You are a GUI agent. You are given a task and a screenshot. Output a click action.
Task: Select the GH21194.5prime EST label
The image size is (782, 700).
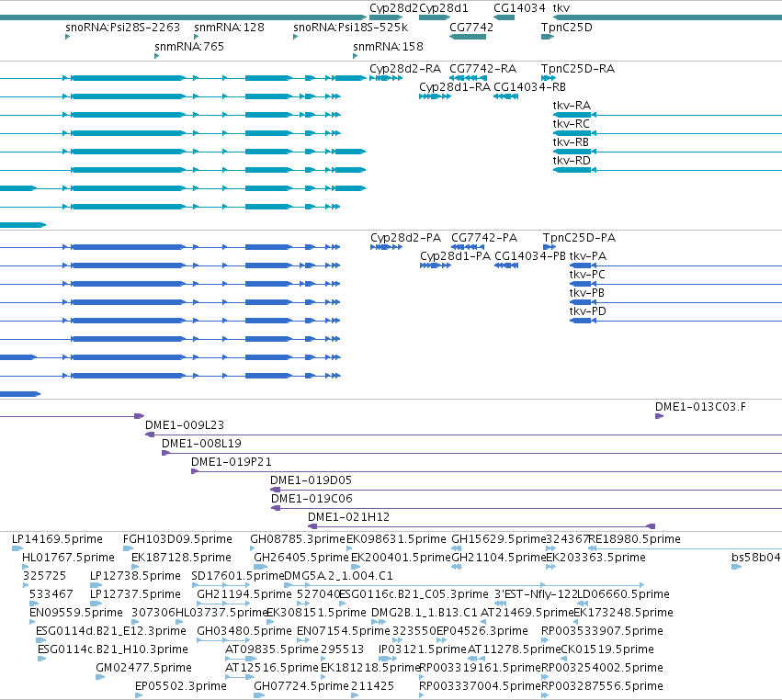click(244, 594)
